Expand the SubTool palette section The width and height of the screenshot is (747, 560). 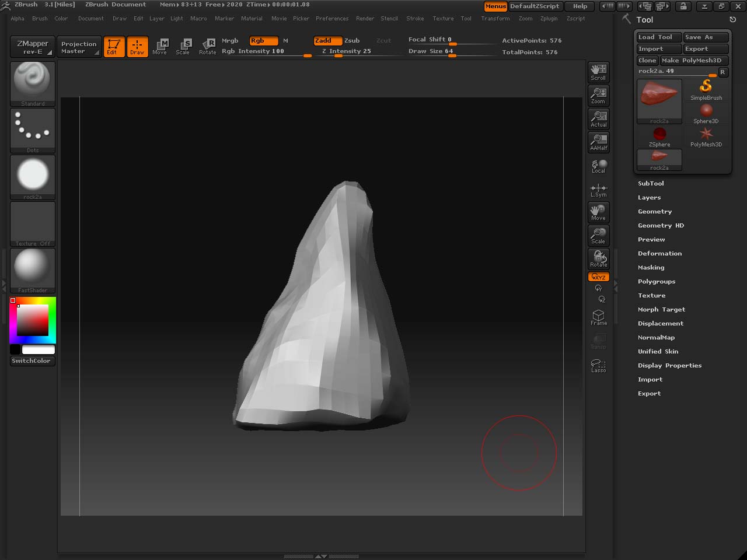pos(651,183)
